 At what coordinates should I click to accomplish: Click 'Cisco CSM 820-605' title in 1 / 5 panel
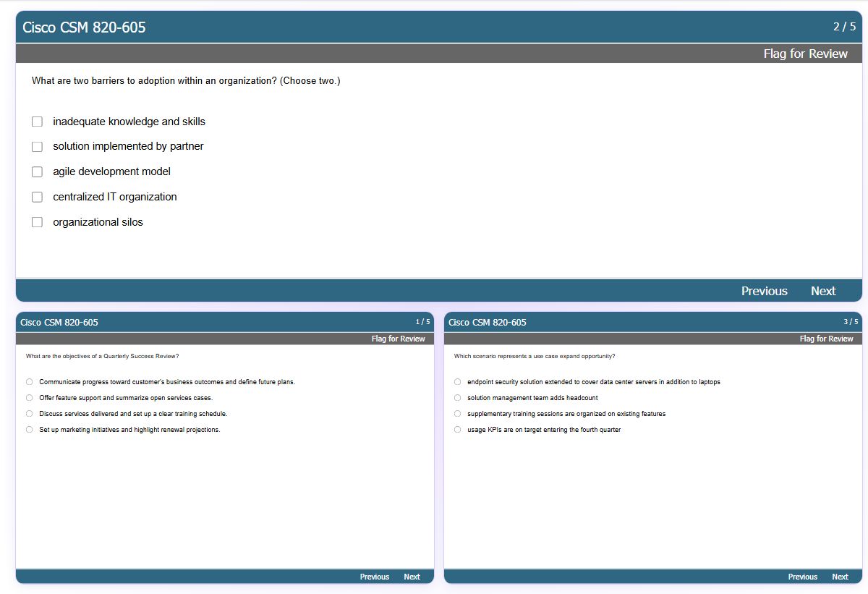[x=59, y=323]
